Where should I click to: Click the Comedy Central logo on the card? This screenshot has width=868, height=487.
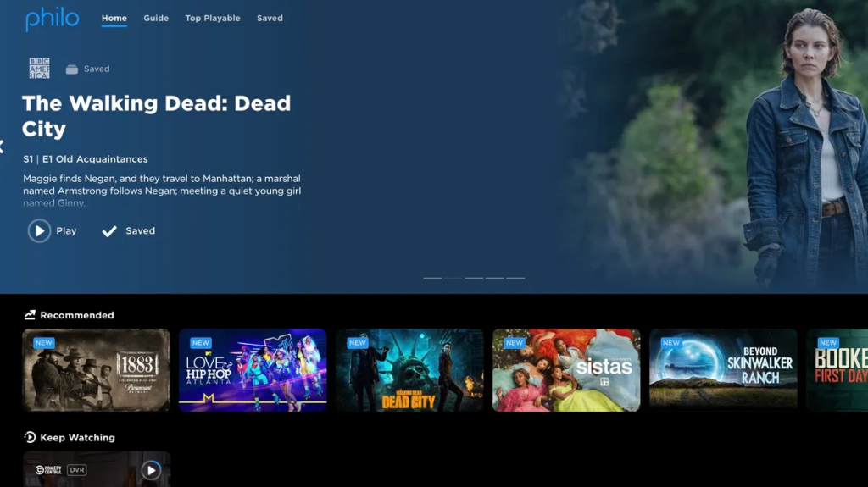coord(48,470)
